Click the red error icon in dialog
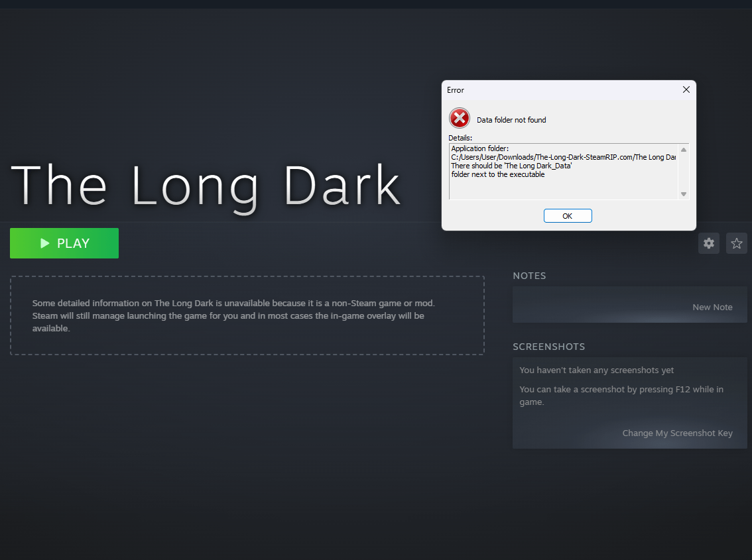This screenshot has height=560, width=752. pyautogui.click(x=460, y=118)
